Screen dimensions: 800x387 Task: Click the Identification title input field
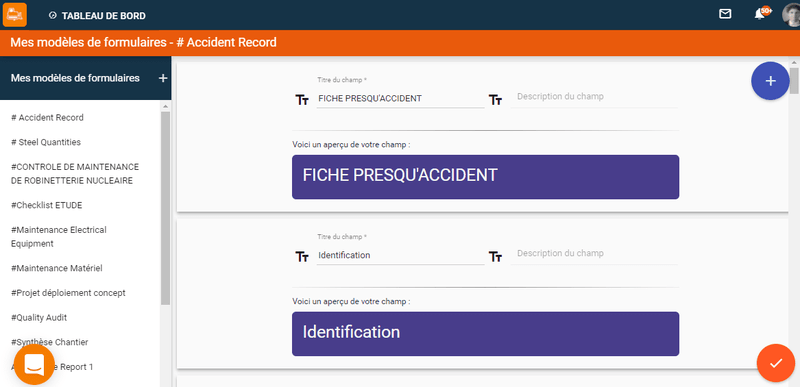coord(400,255)
